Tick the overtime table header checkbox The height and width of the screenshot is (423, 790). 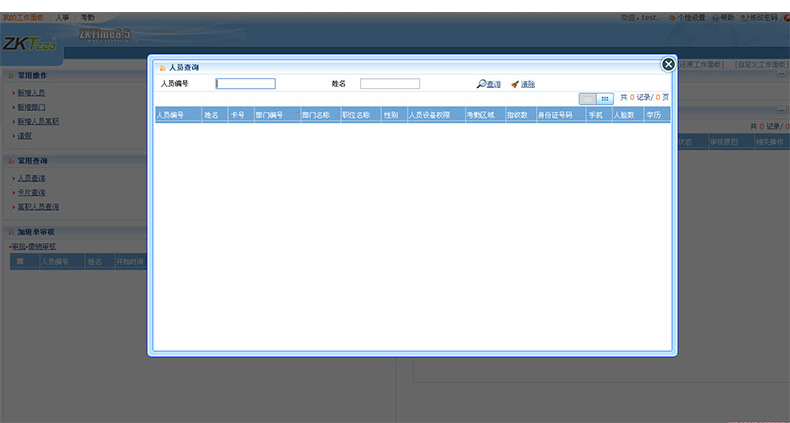coord(20,262)
